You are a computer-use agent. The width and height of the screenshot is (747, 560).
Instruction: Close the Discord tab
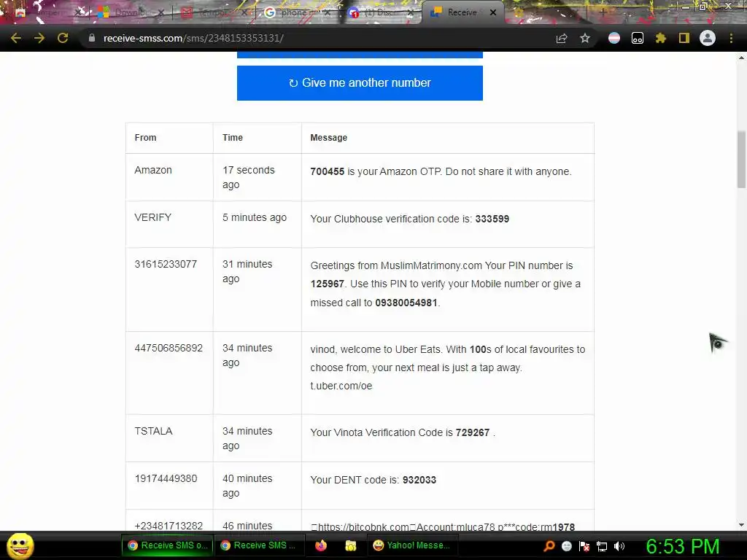pos(410,12)
